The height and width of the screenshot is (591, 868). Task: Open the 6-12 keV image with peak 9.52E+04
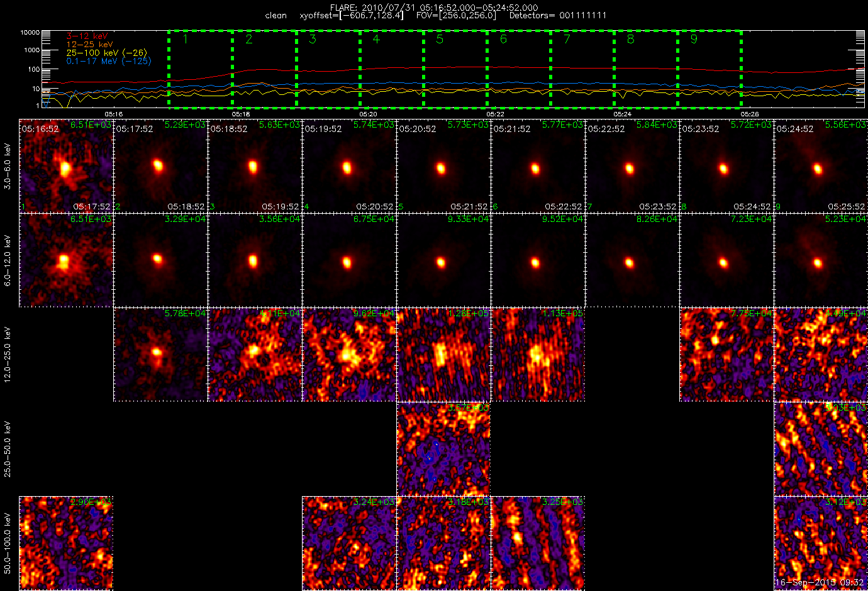point(538,260)
